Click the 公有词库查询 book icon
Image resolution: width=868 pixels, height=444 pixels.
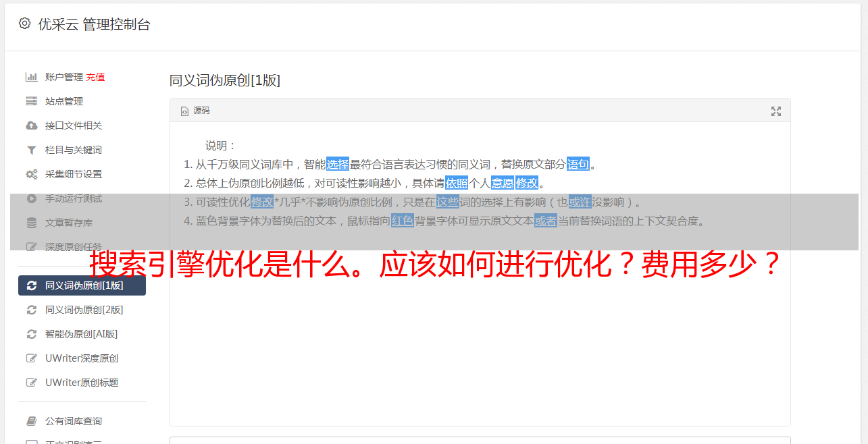coord(31,421)
